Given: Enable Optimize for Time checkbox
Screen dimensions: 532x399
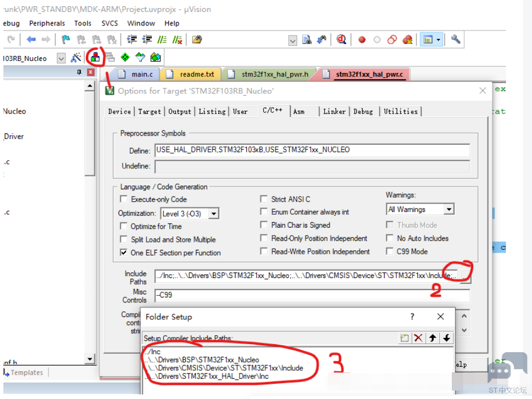Looking at the screenshot, I should pyautogui.click(x=124, y=226).
